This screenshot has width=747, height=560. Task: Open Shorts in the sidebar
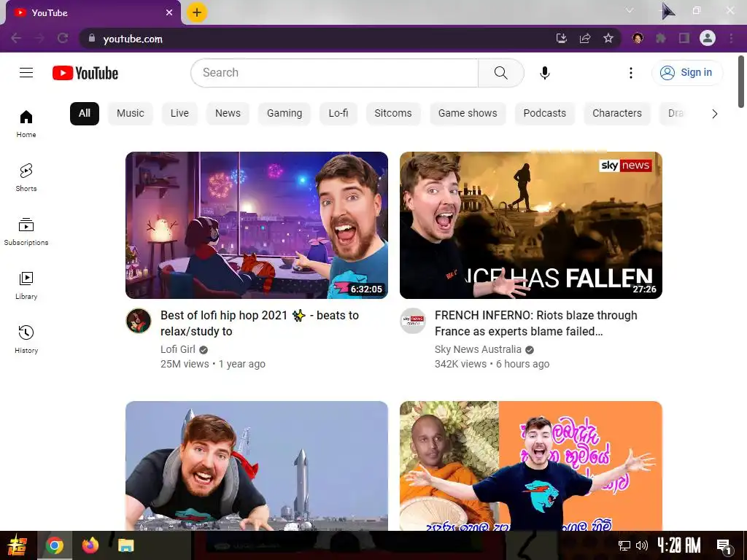click(x=26, y=178)
